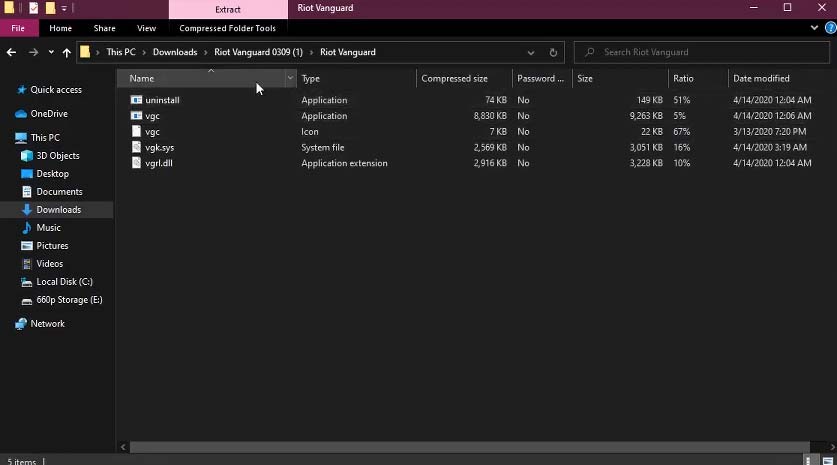Switch to the Details view icon
Viewport: 837px width, 465px height.
[x=808, y=461]
